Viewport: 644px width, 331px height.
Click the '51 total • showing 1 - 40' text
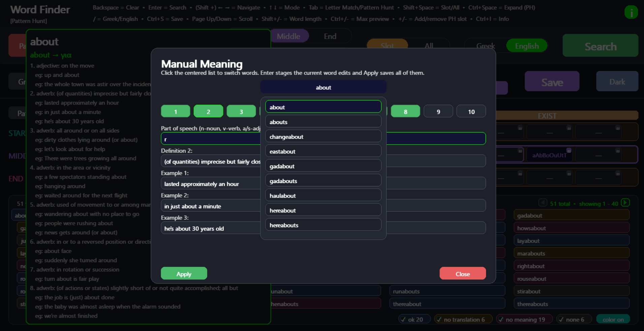pyautogui.click(x=584, y=204)
